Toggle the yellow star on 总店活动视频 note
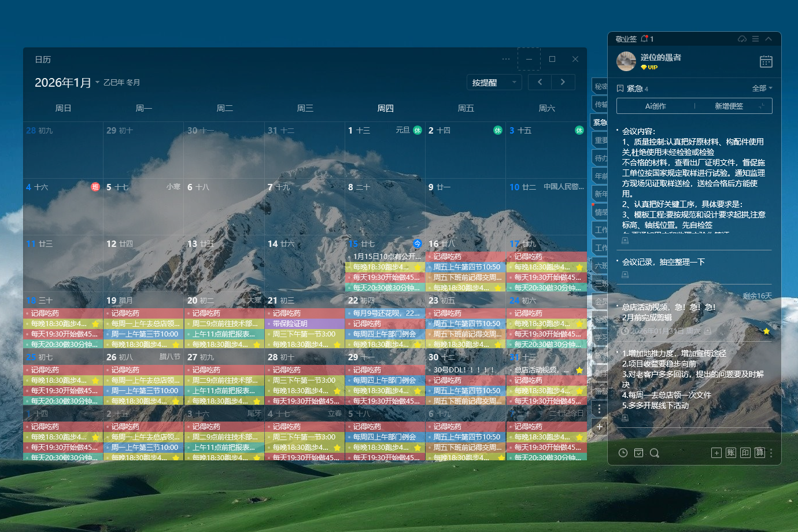The height and width of the screenshot is (532, 798). [766, 331]
